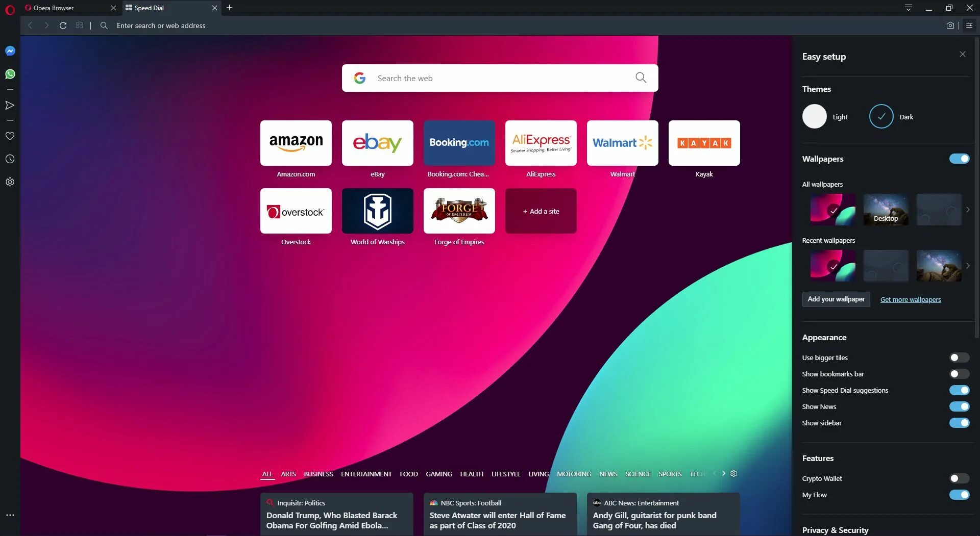This screenshot has height=536, width=980.
Task: Open WhatsApp in the sidebar
Action: point(10,74)
